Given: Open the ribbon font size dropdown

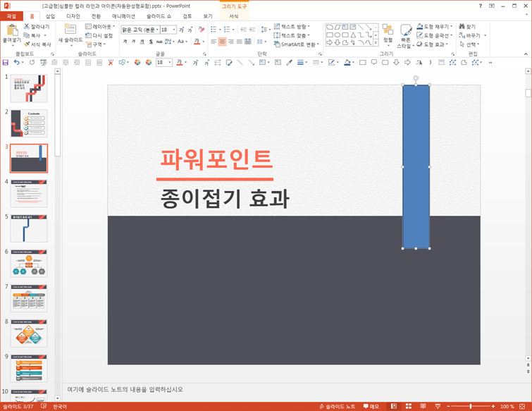Looking at the screenshot, I should pyautogui.click(x=174, y=30).
